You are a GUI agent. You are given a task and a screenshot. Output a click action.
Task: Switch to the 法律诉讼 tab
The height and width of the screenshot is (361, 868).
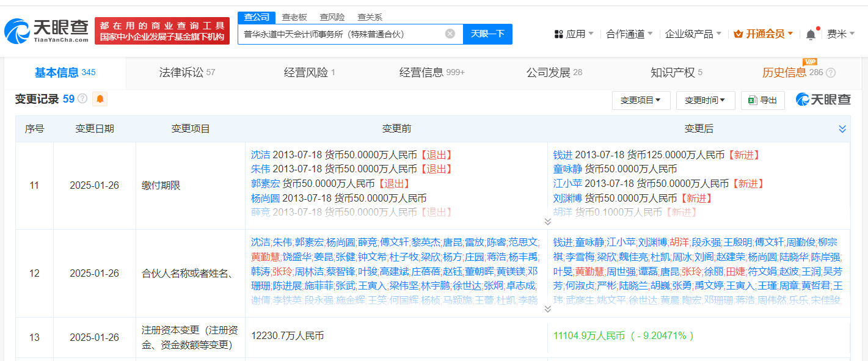tap(187, 73)
